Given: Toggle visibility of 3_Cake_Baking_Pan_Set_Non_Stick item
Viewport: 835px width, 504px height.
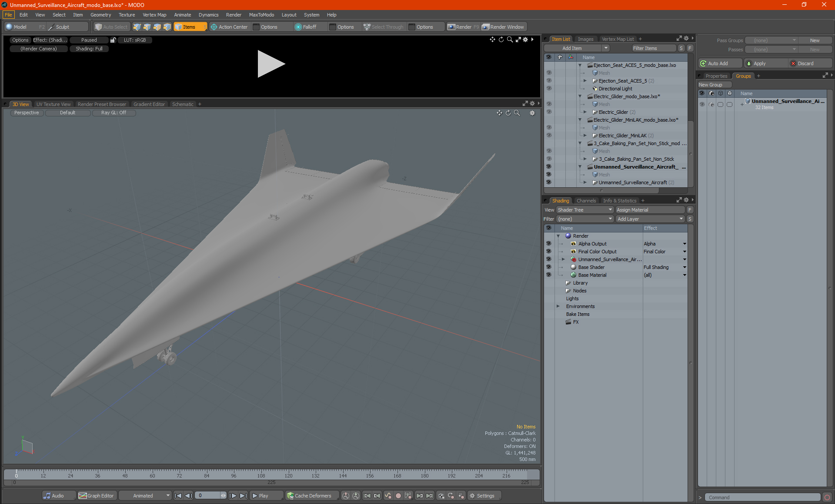Looking at the screenshot, I should 549,159.
